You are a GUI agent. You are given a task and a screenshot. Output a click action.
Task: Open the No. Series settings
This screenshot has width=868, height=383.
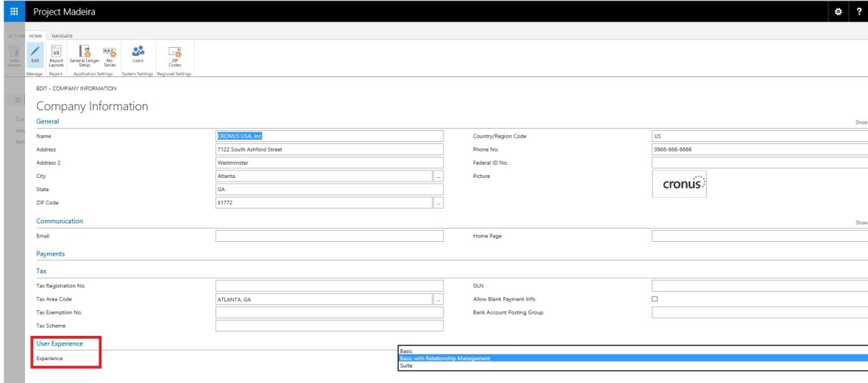coord(110,56)
